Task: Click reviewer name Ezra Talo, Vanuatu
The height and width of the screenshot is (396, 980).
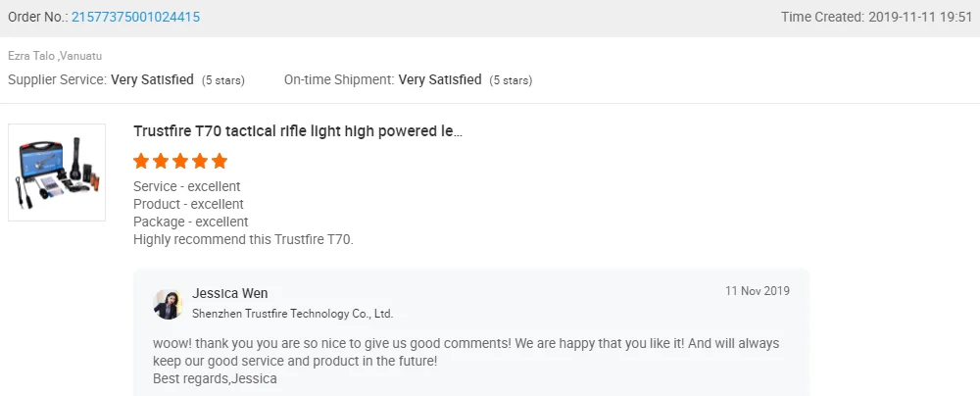Action: coord(55,56)
